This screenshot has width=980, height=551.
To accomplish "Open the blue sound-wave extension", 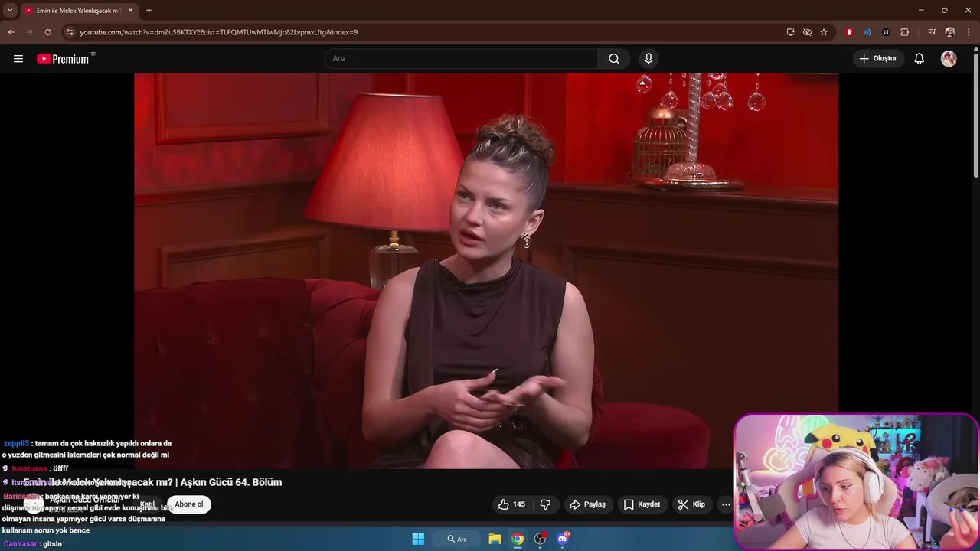I will pos(867,32).
